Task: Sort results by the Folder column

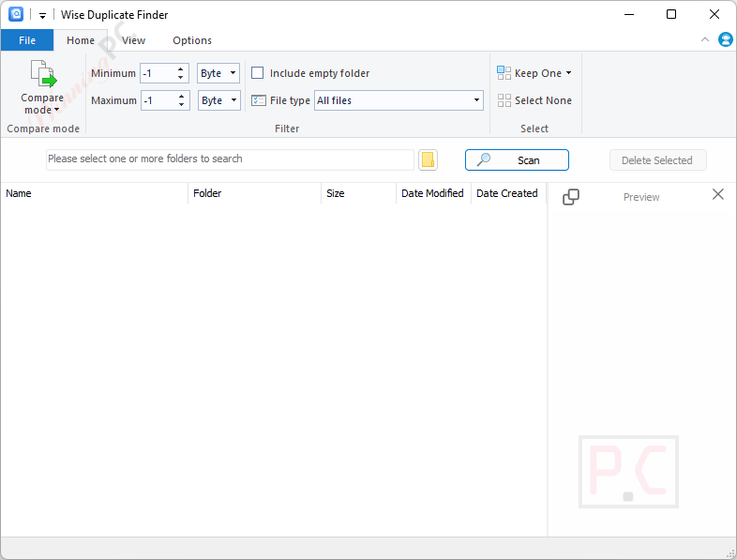Action: (x=254, y=193)
